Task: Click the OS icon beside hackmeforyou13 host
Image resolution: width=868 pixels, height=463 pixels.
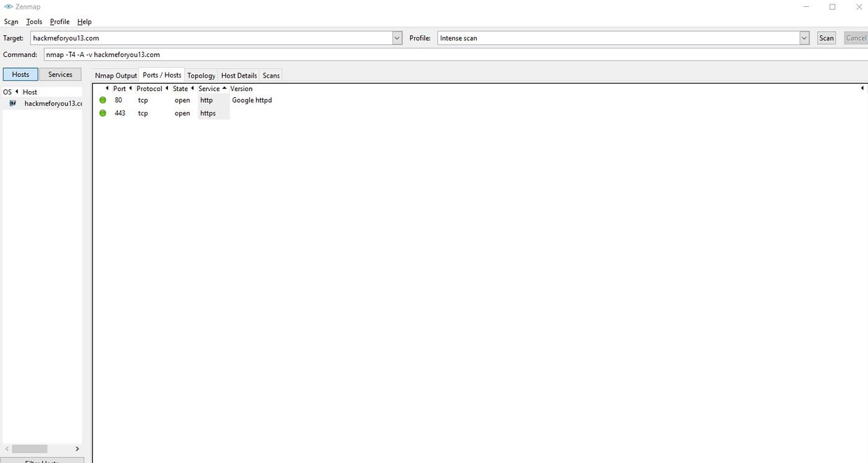Action: tap(12, 104)
